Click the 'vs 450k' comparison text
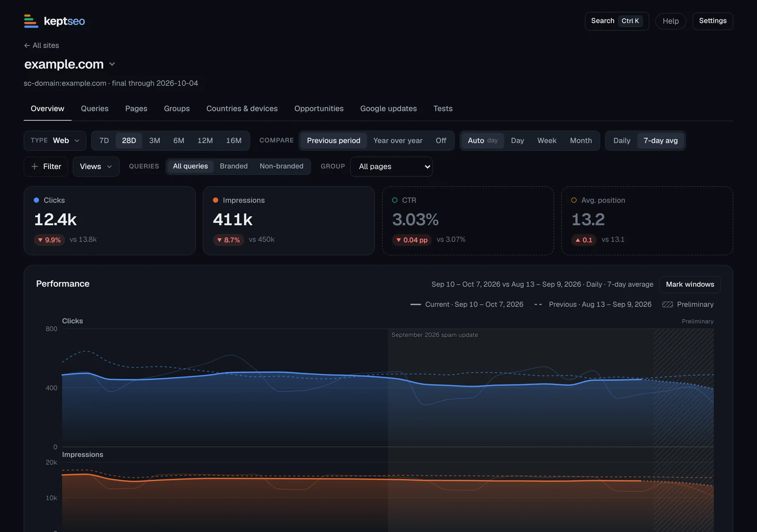The image size is (757, 532). pyautogui.click(x=262, y=239)
